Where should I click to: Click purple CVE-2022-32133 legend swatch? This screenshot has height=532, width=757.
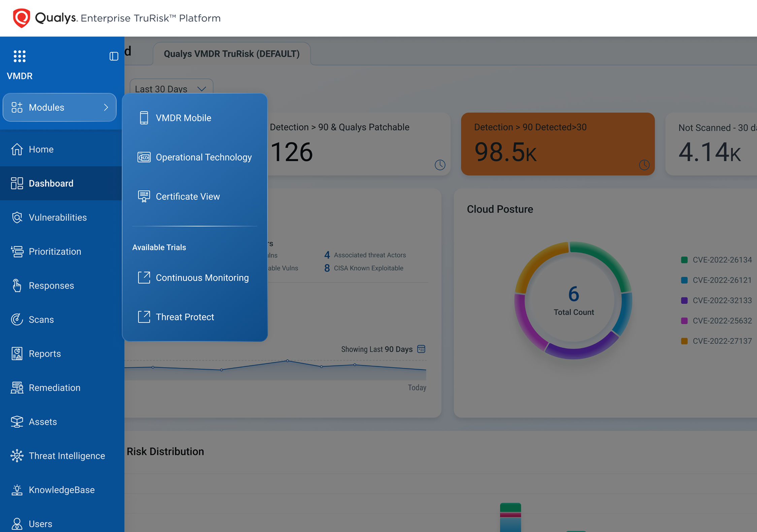(684, 300)
